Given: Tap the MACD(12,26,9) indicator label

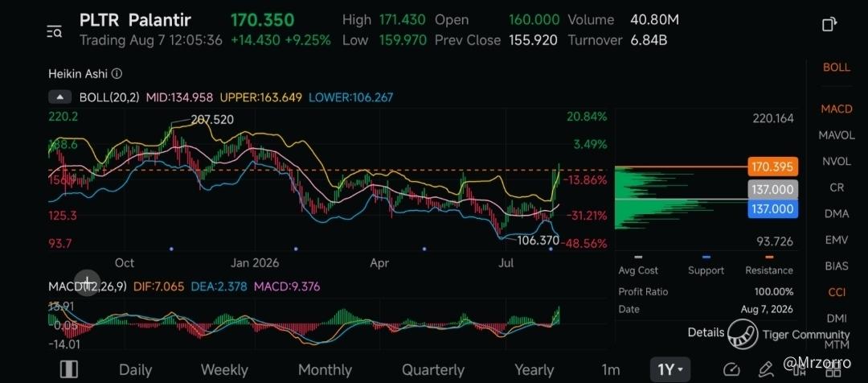Looking at the screenshot, I should pos(88,286).
